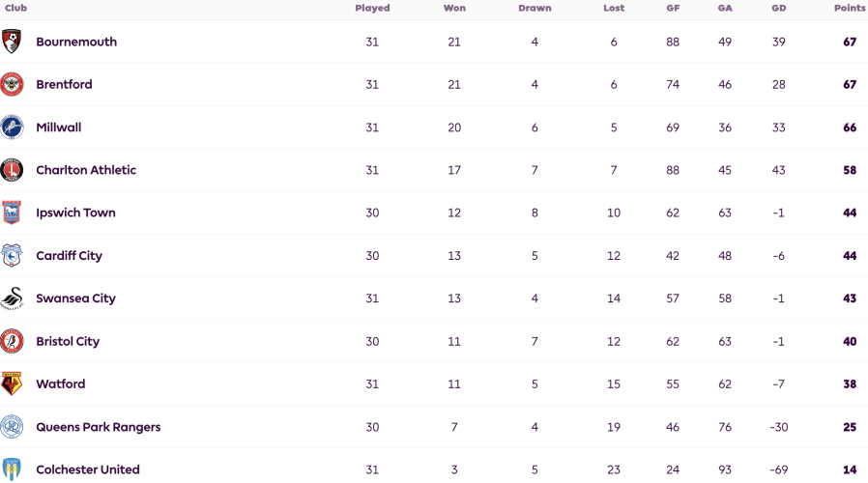Open the Colchester United link
Viewport: 868px width, 483px height.
(88, 469)
